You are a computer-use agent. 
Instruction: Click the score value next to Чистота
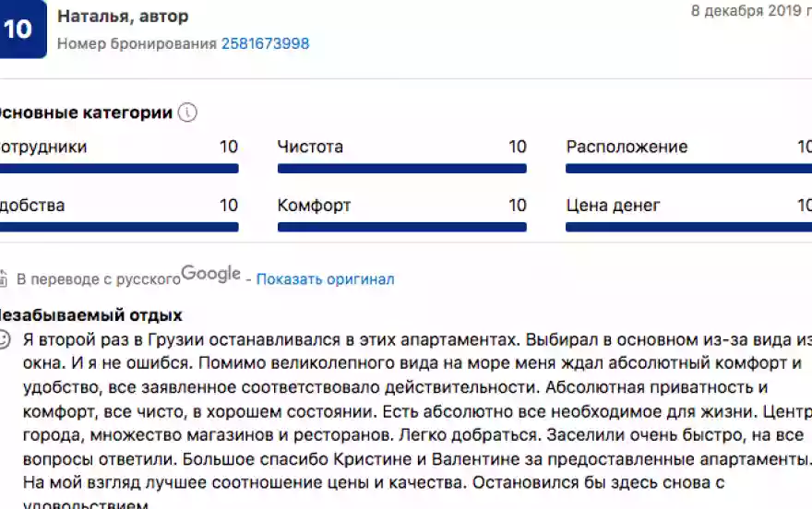(x=517, y=147)
